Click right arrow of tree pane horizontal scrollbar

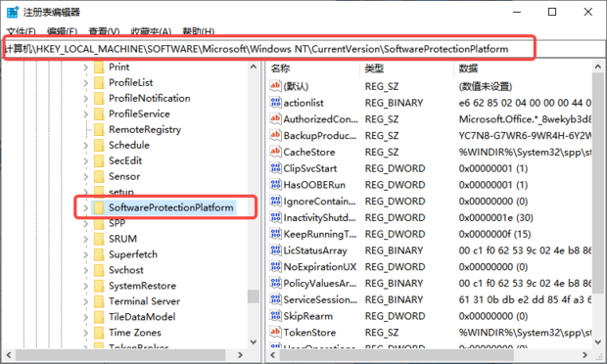(x=240, y=355)
